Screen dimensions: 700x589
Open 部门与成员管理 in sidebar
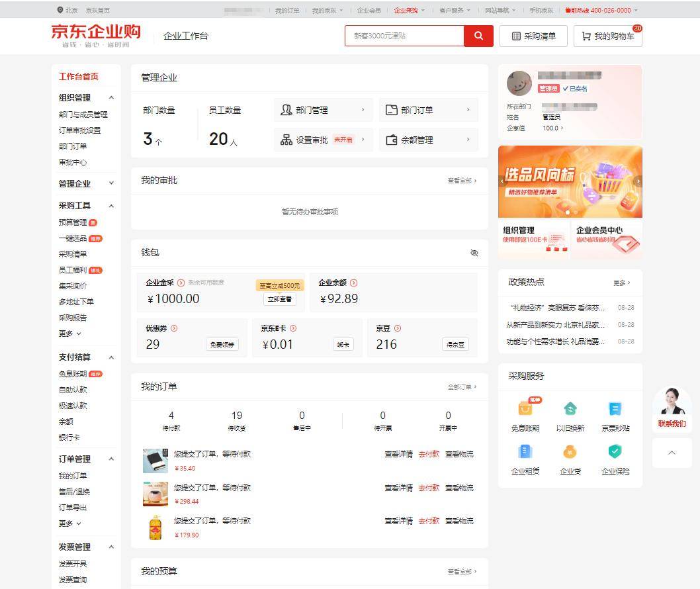pos(83,114)
